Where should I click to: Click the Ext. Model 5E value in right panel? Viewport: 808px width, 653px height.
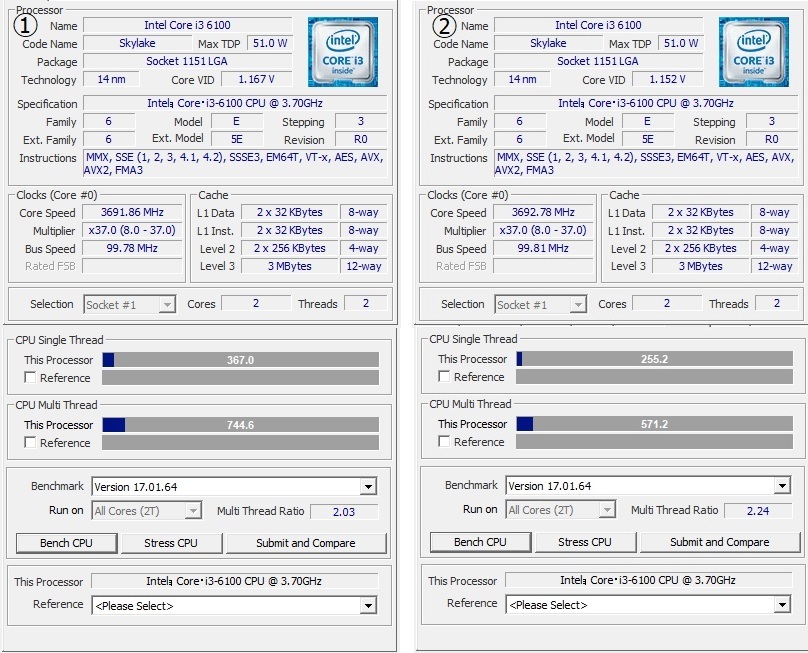[x=648, y=140]
